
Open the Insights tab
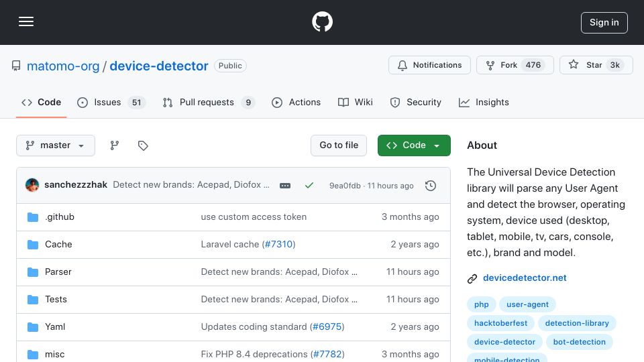click(484, 102)
